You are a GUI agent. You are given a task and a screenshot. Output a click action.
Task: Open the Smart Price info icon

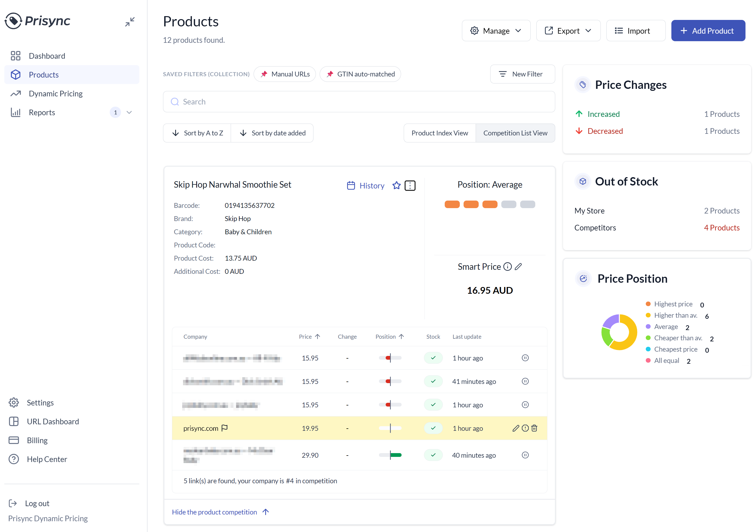[x=508, y=267]
